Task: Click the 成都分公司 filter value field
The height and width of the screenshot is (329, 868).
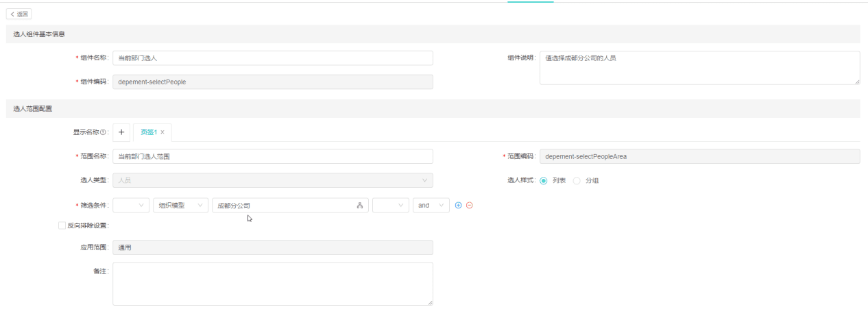Action: pyautogui.click(x=291, y=205)
